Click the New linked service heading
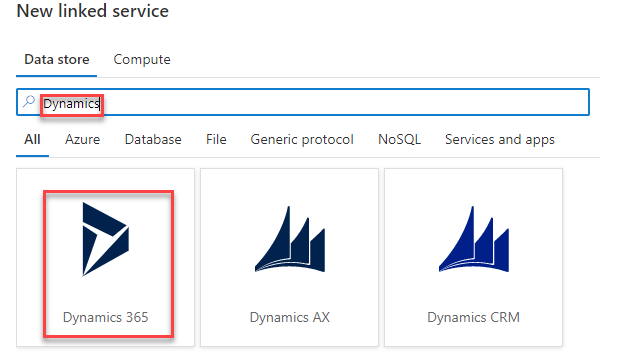Screen dimensions: 618x360 tap(93, 11)
